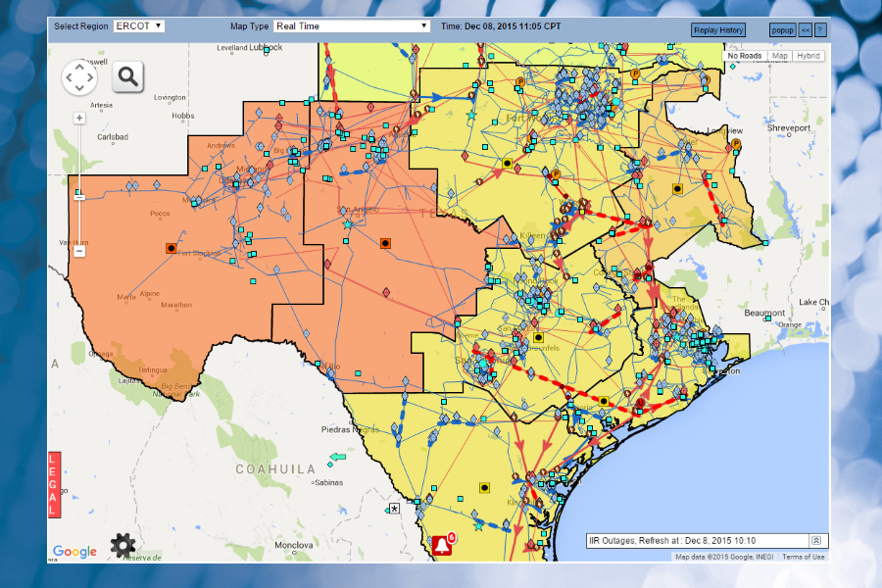Click the white asterisk box marker
This screenshot has width=882, height=588.
tap(395, 509)
